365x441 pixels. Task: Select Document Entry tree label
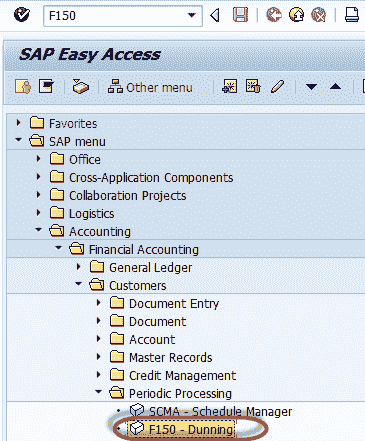pos(174,304)
